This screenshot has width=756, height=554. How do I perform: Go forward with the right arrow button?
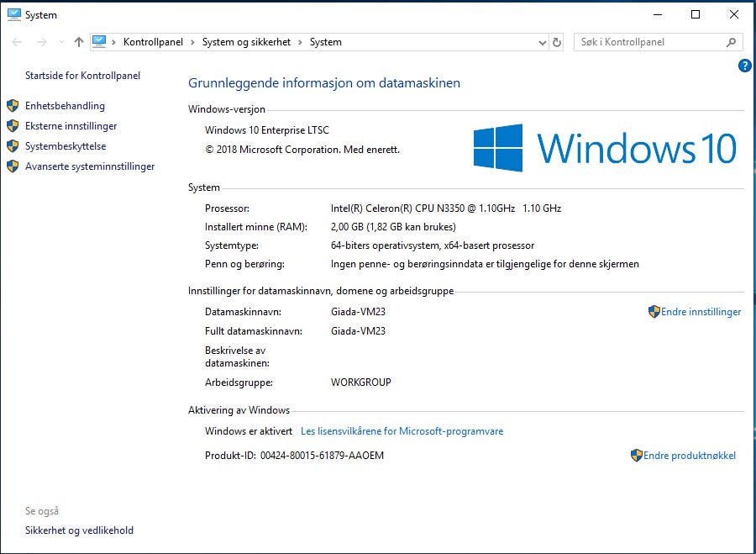(x=42, y=43)
